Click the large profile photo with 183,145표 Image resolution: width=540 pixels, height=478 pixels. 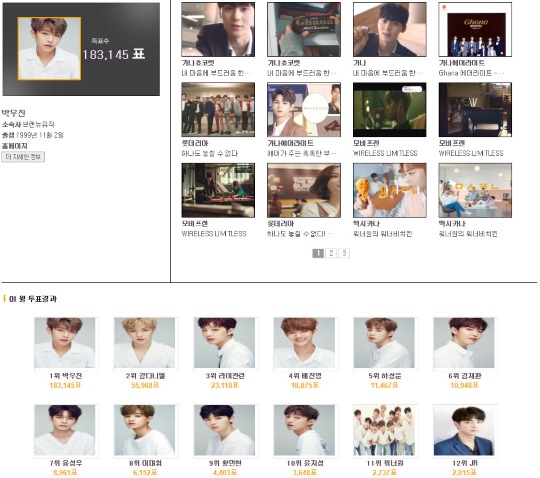(x=49, y=48)
